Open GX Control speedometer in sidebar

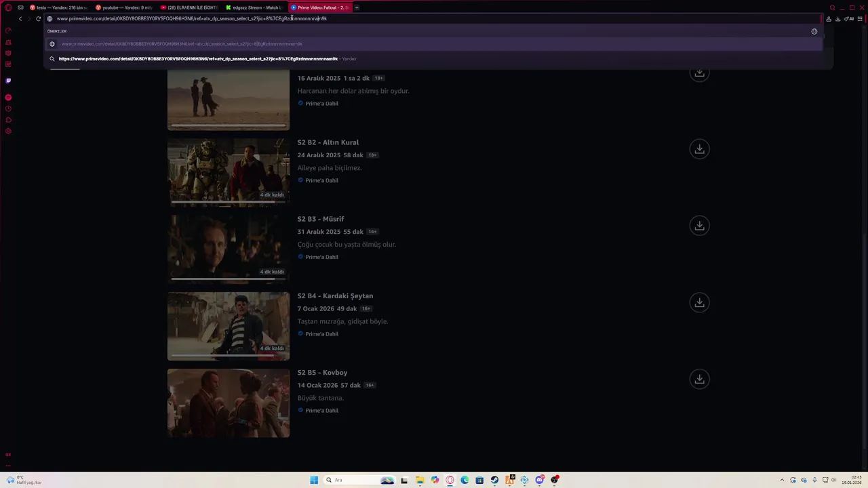[x=8, y=30]
